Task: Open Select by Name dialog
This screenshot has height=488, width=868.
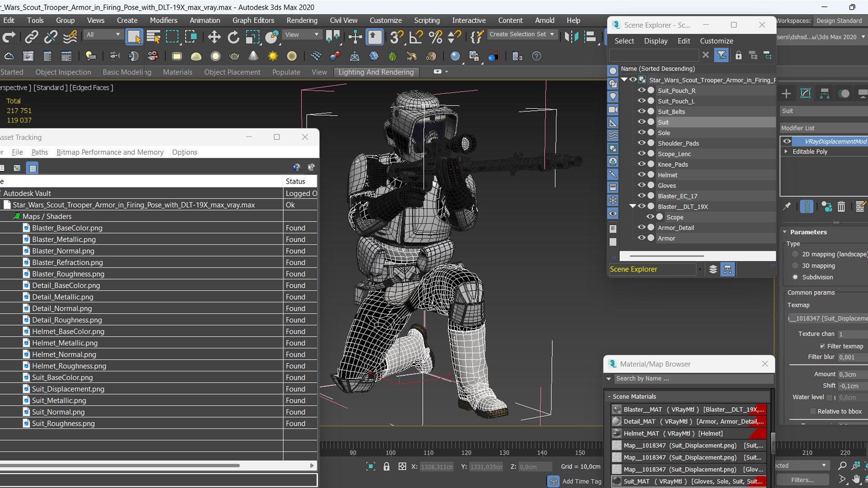Action: 153,37
